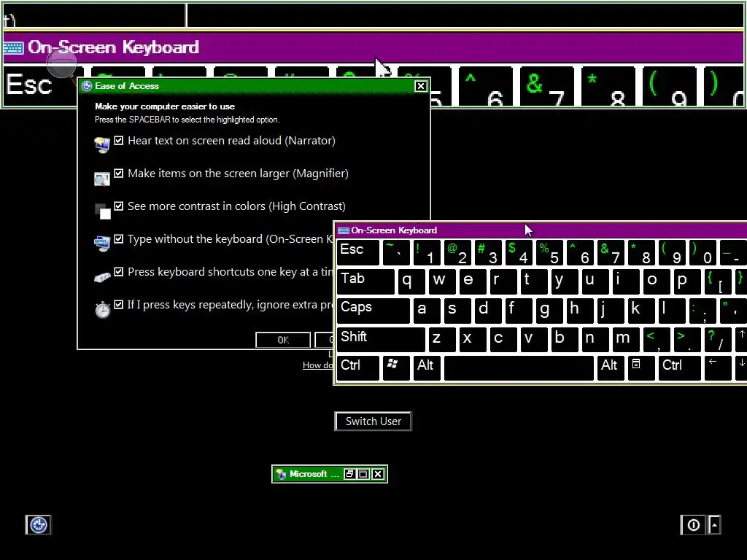Click the Ctrl key next to the arrow keys
Viewport: 747px width, 560px height.
(x=679, y=368)
